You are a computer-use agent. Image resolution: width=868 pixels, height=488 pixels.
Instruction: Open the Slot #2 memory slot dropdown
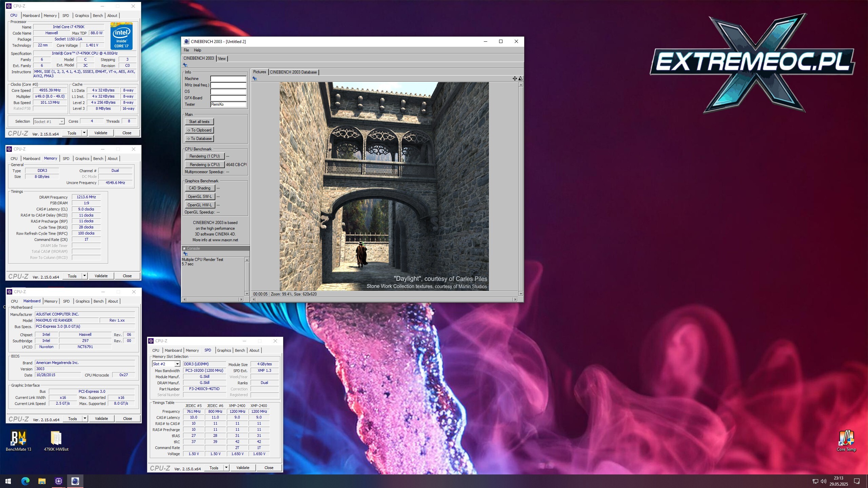(x=177, y=364)
